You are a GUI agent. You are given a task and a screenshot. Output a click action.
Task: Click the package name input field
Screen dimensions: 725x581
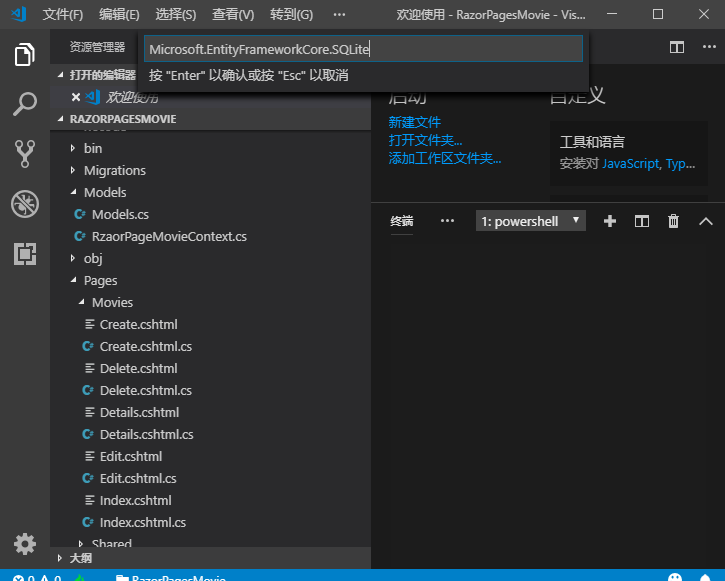coord(363,49)
